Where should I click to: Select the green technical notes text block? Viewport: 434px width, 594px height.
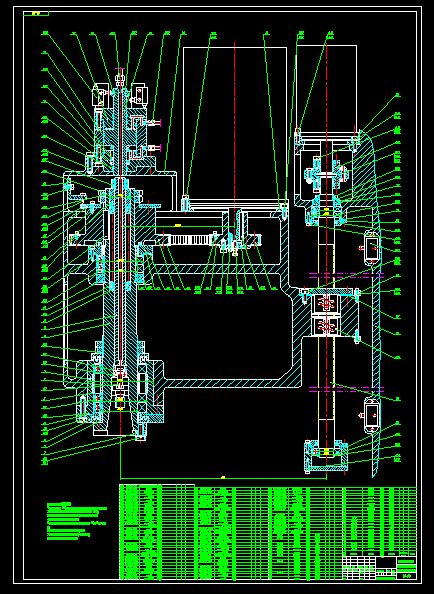[76, 521]
